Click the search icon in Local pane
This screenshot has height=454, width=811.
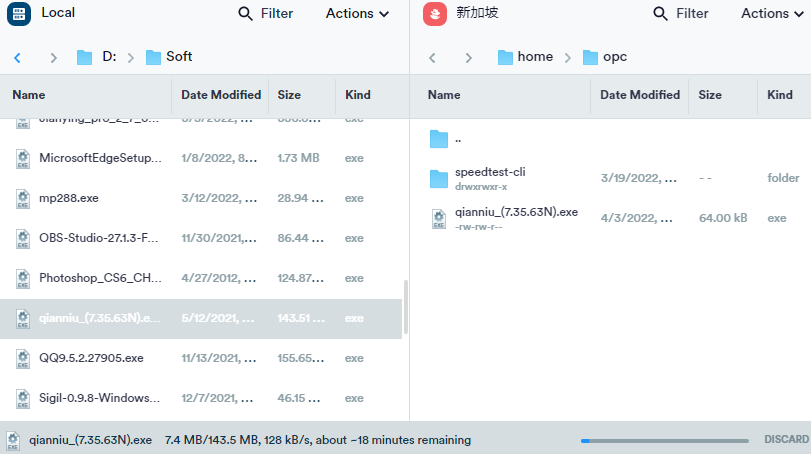point(245,13)
